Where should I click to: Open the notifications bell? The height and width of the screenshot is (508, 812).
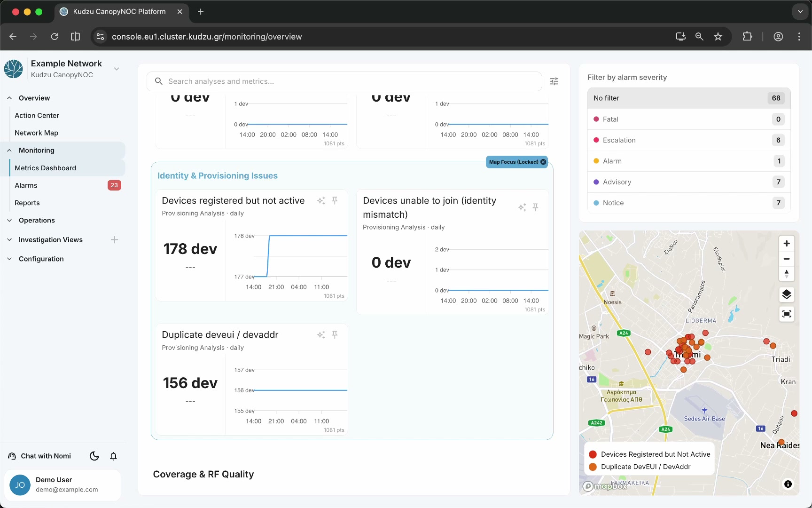(x=113, y=456)
